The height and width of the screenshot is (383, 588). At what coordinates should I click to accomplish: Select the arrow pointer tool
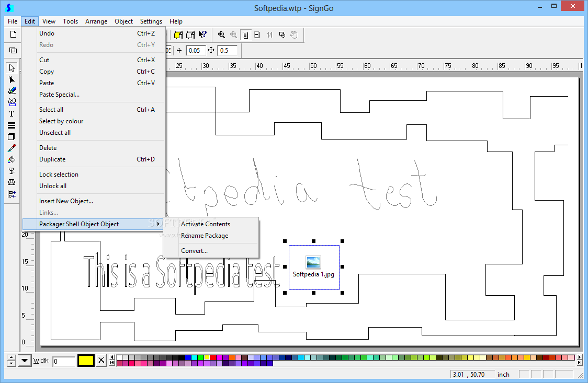(x=12, y=68)
